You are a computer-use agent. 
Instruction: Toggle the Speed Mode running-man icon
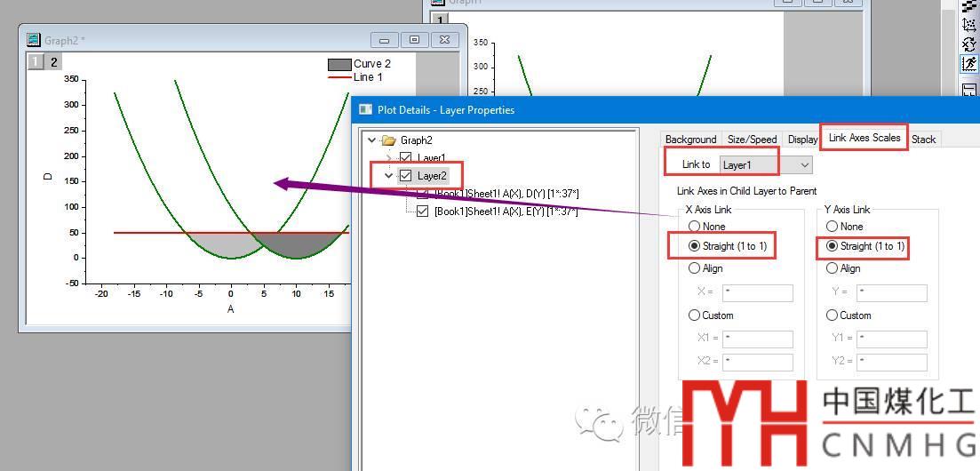click(968, 64)
